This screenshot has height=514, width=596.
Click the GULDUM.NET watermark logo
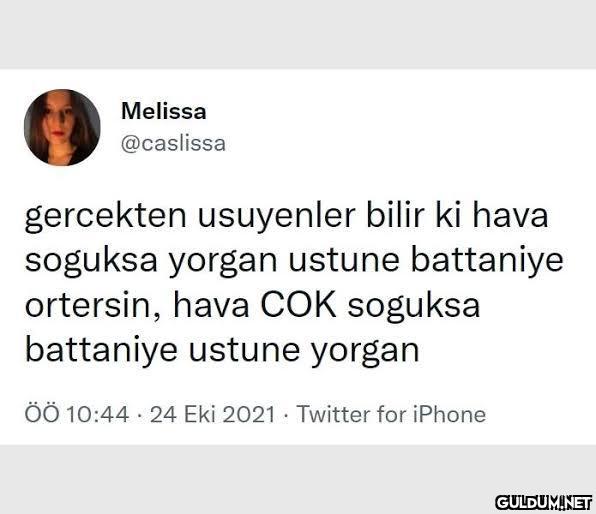[x=544, y=503]
